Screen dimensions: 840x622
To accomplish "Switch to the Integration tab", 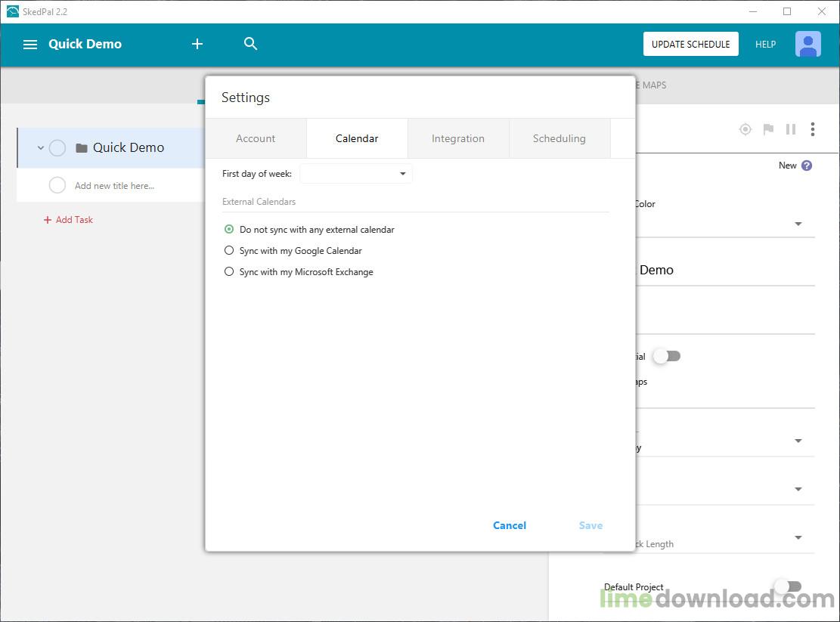I will tap(458, 138).
